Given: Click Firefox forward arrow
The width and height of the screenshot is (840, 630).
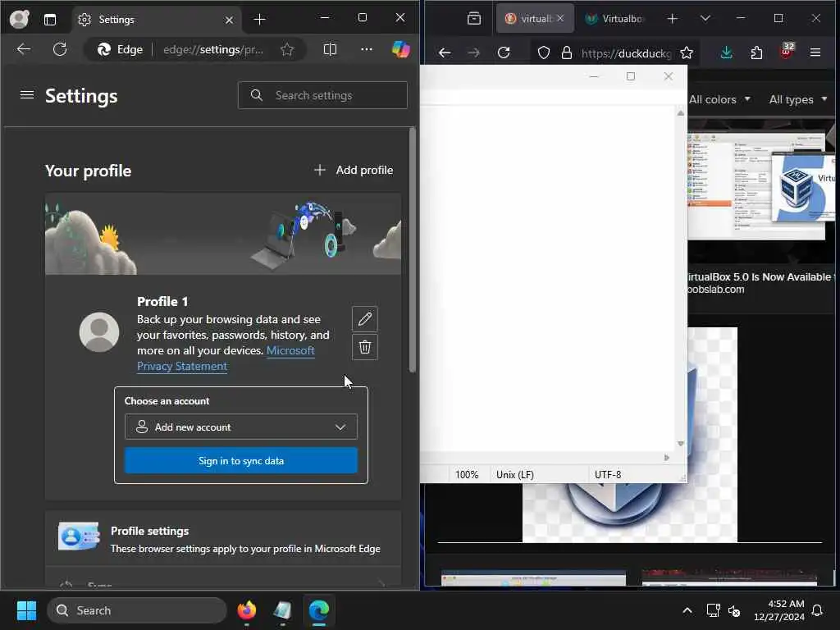Looking at the screenshot, I should pyautogui.click(x=473, y=52).
